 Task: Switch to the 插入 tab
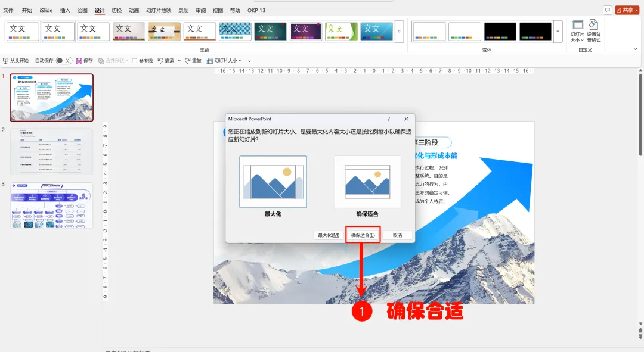(65, 10)
